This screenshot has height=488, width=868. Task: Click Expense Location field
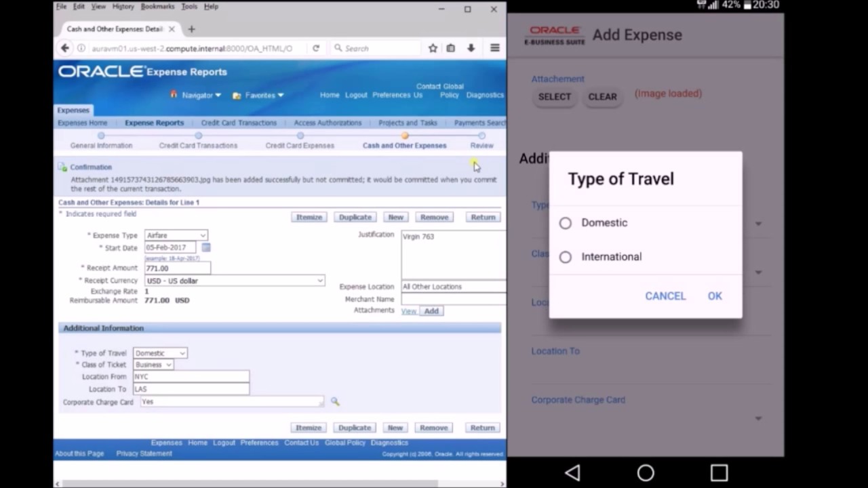[x=453, y=287]
